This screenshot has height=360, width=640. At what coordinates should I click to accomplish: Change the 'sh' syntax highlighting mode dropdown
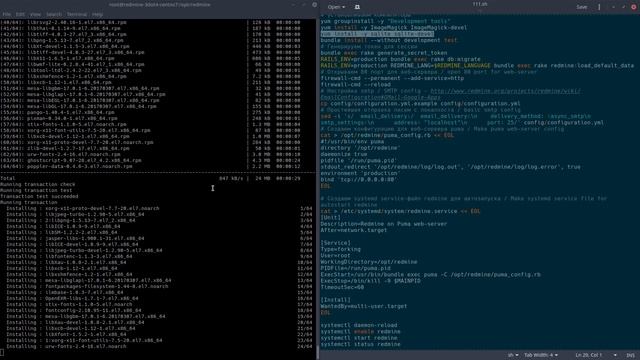(x=513, y=355)
